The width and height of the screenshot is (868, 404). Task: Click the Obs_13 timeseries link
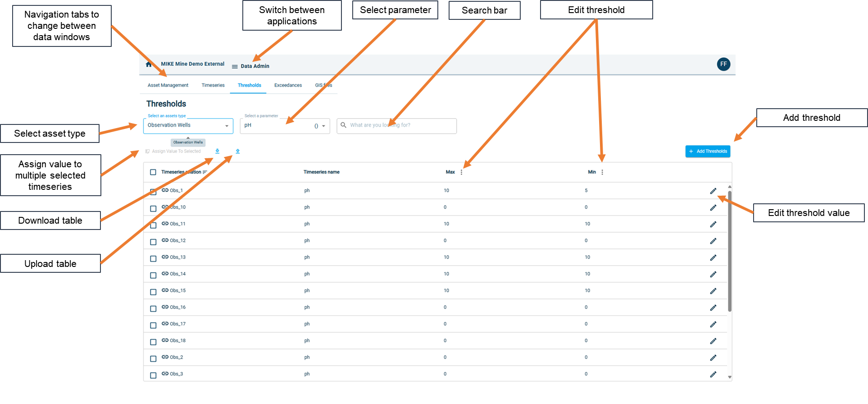tap(177, 257)
